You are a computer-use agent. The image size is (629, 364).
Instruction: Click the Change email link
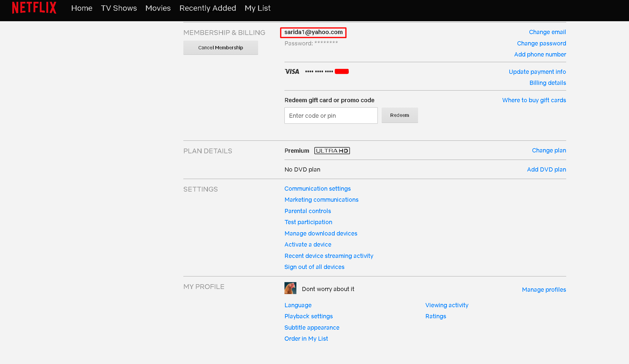547,32
